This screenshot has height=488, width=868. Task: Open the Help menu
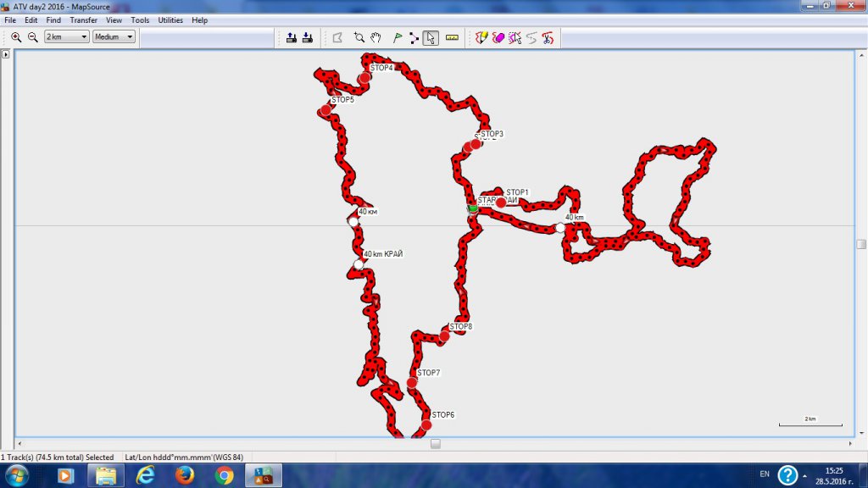200,20
